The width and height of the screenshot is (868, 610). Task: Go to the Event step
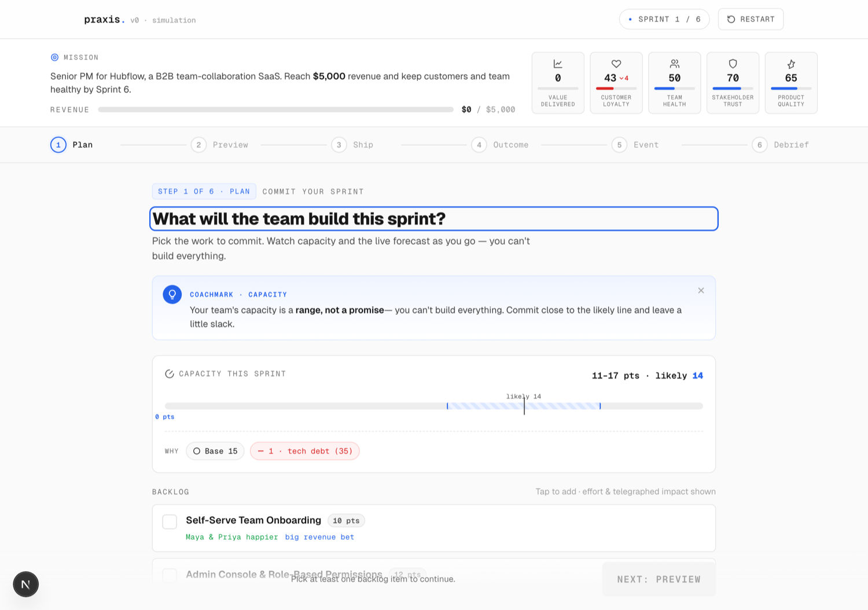coord(635,145)
